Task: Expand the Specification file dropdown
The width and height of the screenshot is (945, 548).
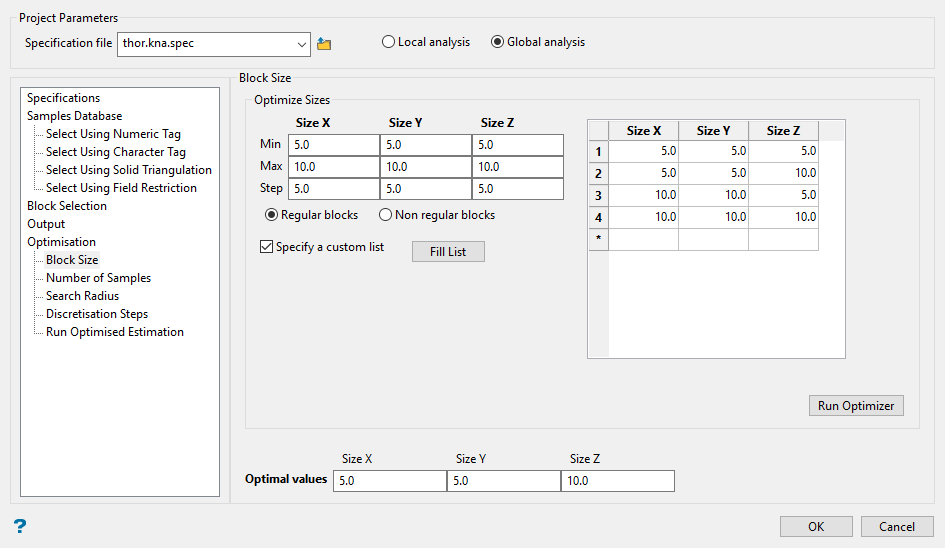Action: pyautogui.click(x=303, y=44)
